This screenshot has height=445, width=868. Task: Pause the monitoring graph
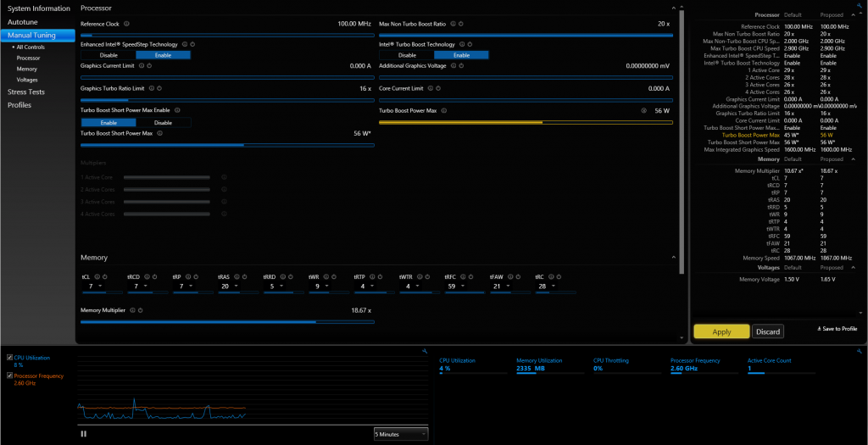[x=83, y=433]
